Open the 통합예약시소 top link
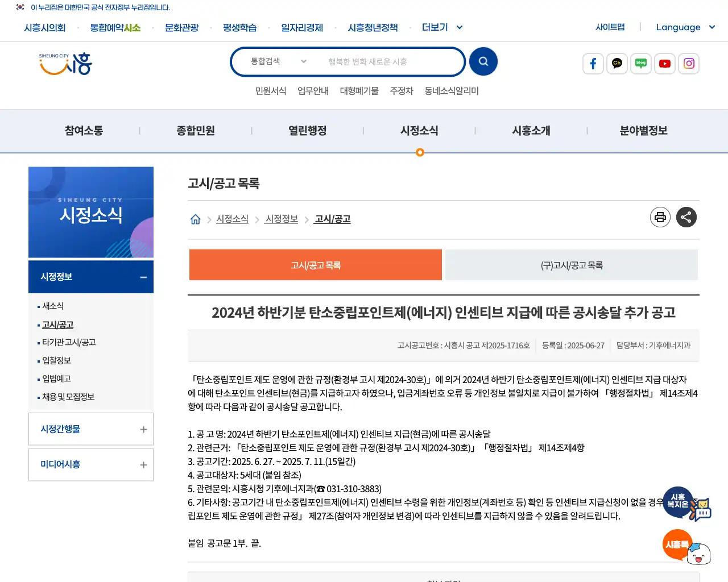Screen dimensions: 728x582 pos(115,28)
